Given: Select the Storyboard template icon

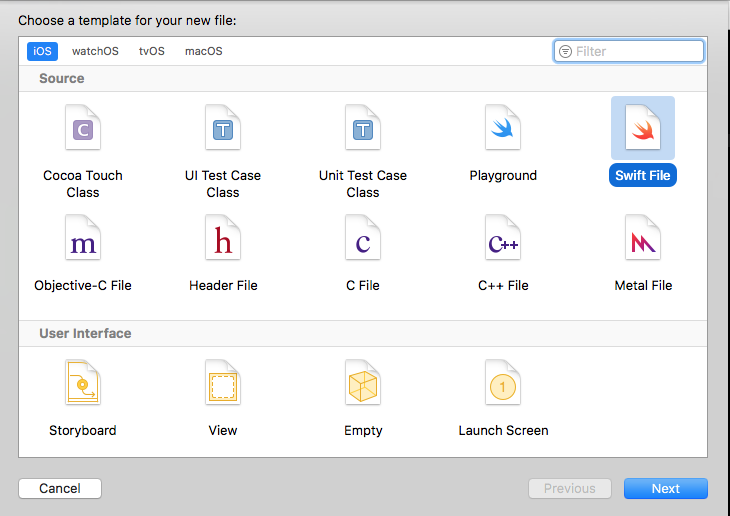Looking at the screenshot, I should click(83, 384).
